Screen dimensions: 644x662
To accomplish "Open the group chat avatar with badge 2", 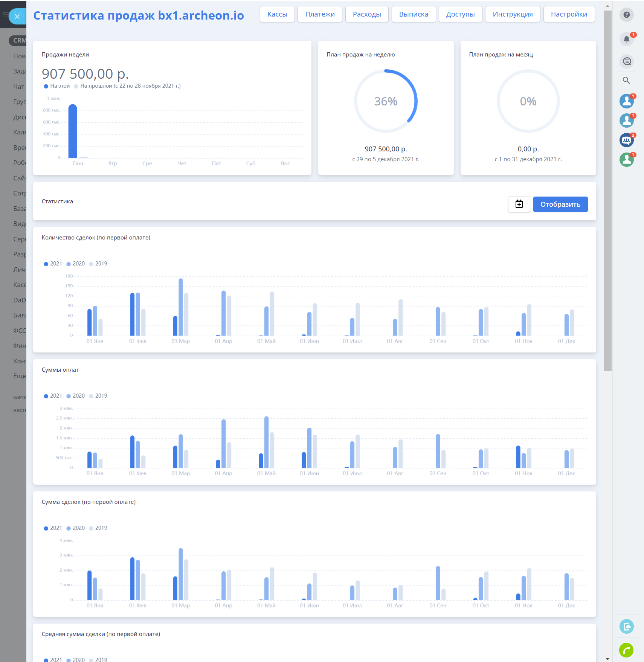I will click(626, 140).
